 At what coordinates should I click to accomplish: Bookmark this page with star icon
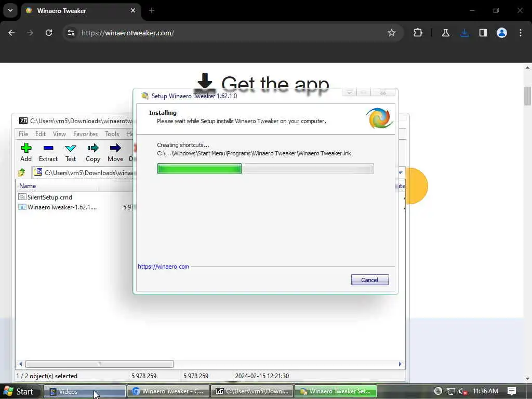pyautogui.click(x=392, y=33)
